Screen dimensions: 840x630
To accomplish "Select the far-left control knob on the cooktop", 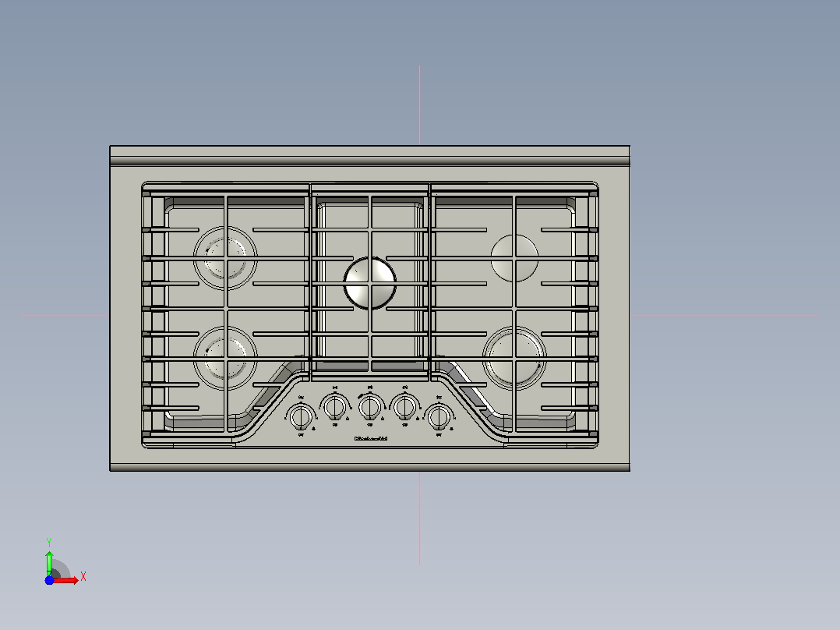I will tap(301, 416).
